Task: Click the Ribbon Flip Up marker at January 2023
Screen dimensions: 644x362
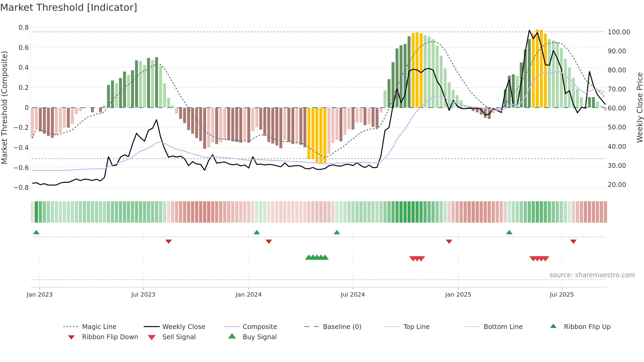Action: coord(36,232)
